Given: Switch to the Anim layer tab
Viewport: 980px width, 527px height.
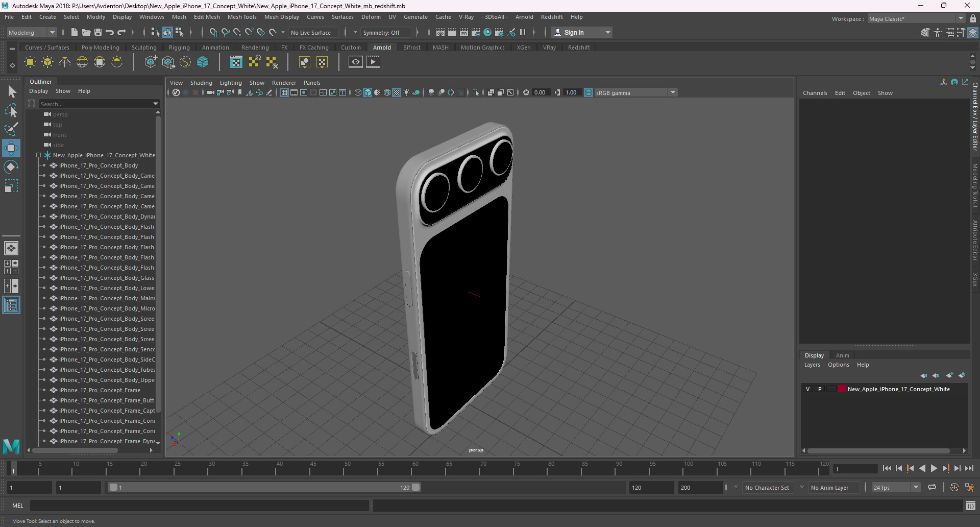Looking at the screenshot, I should click(x=842, y=355).
